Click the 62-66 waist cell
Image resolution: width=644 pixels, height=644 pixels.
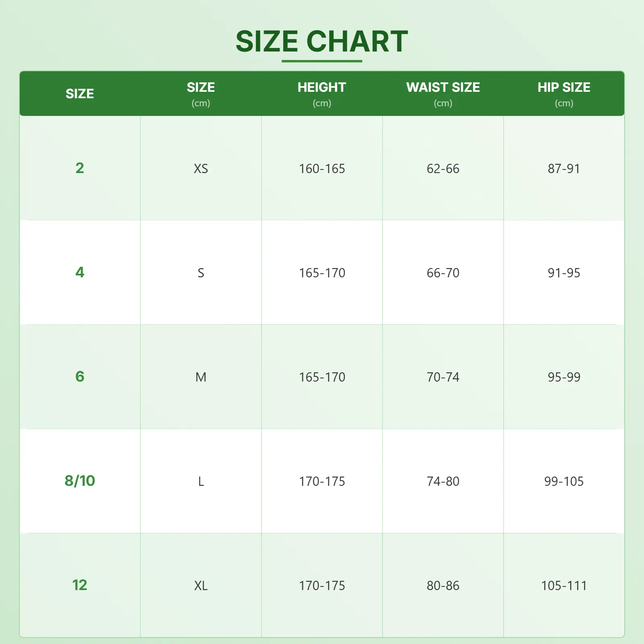pyautogui.click(x=443, y=168)
